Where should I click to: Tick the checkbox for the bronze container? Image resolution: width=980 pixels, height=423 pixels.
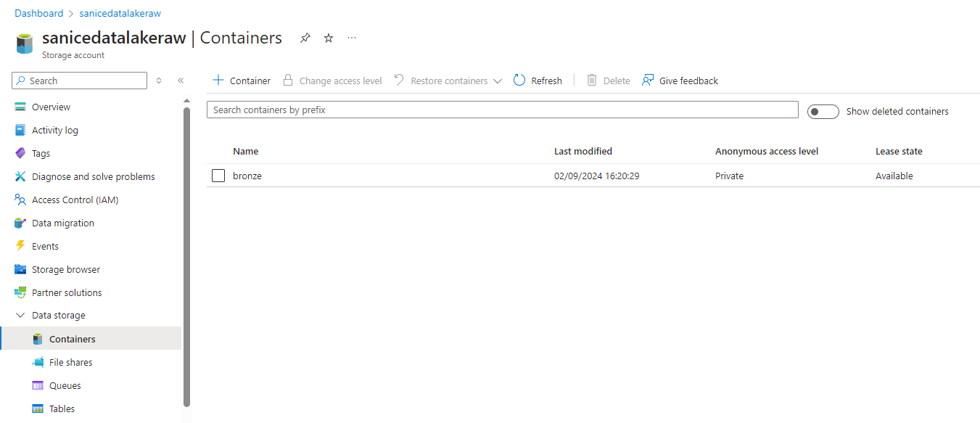[218, 176]
